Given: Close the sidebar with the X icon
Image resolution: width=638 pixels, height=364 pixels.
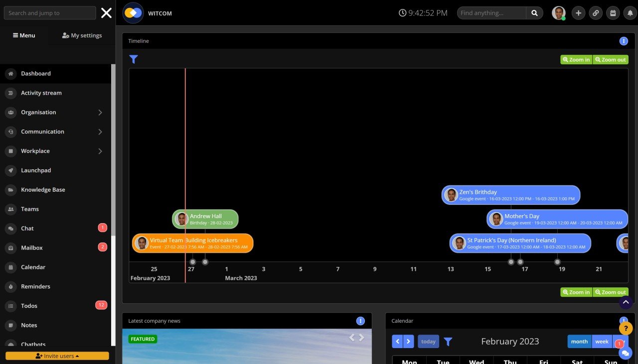Looking at the screenshot, I should tap(106, 13).
